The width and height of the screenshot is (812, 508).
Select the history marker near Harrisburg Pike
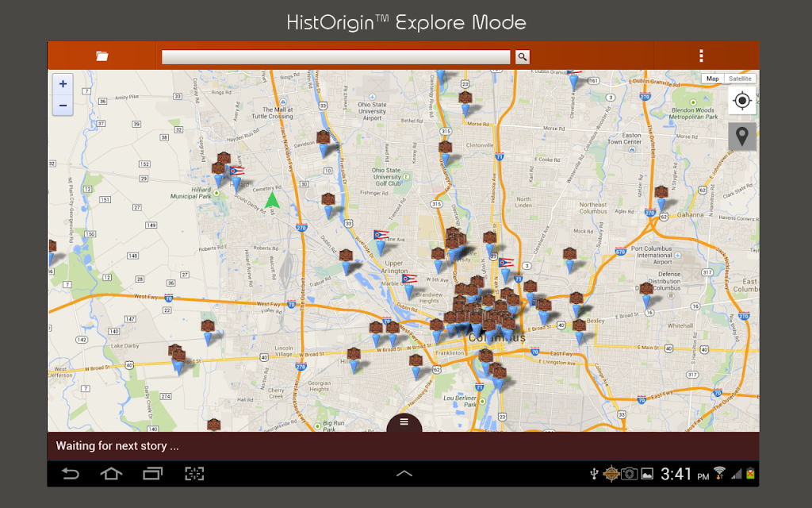tap(416, 367)
